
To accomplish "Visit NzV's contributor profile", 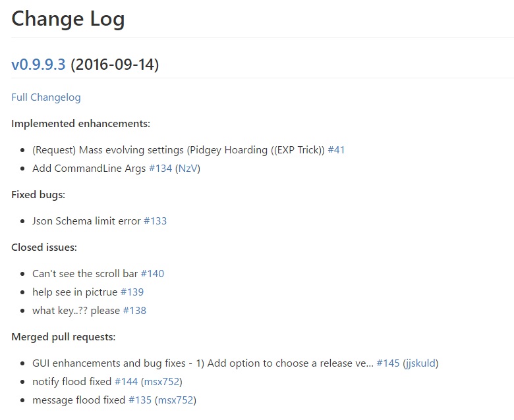I will point(188,169).
